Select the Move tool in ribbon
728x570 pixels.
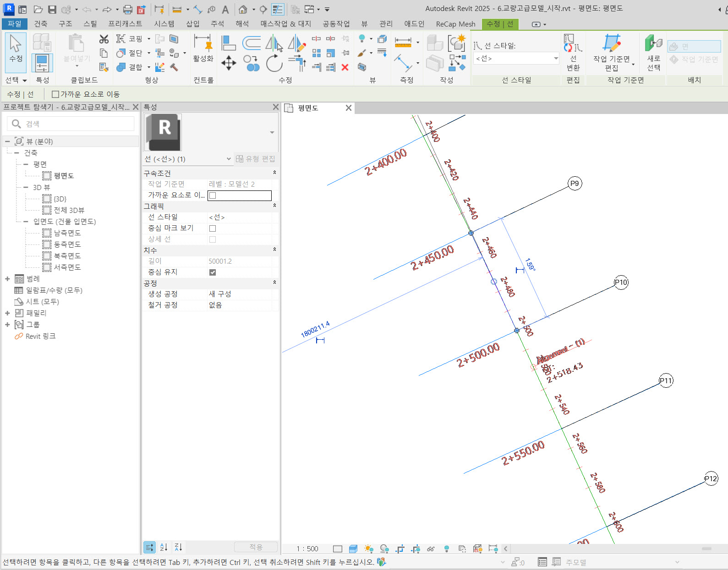(228, 63)
